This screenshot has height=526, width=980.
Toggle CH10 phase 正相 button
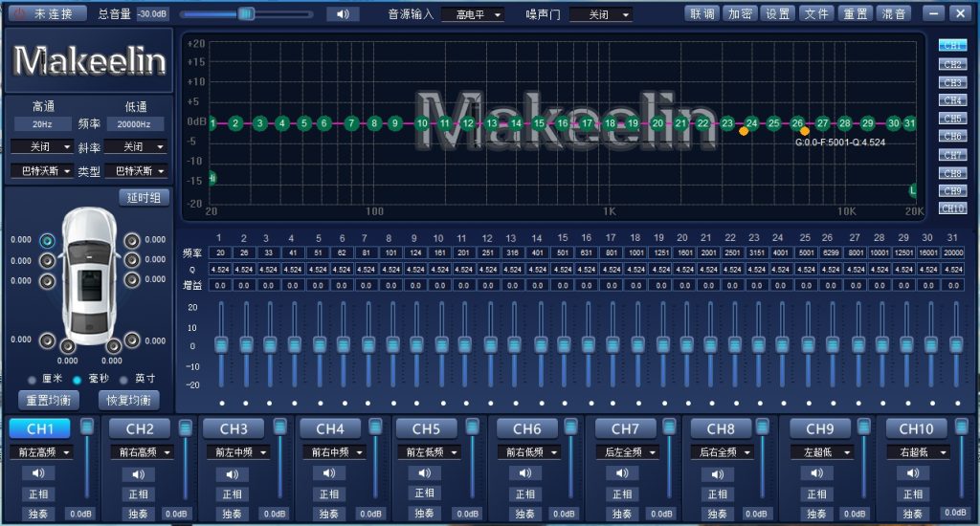tap(912, 494)
